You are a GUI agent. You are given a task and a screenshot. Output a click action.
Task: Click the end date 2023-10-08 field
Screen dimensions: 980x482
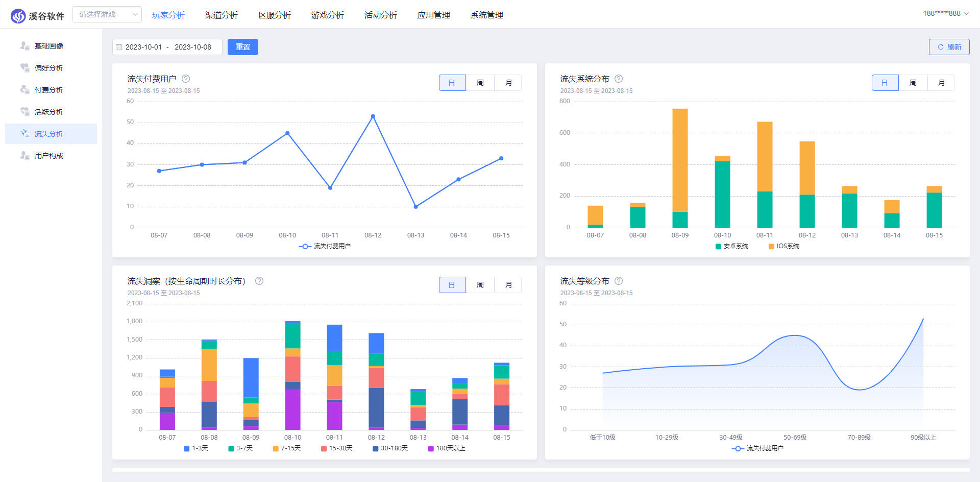click(193, 47)
